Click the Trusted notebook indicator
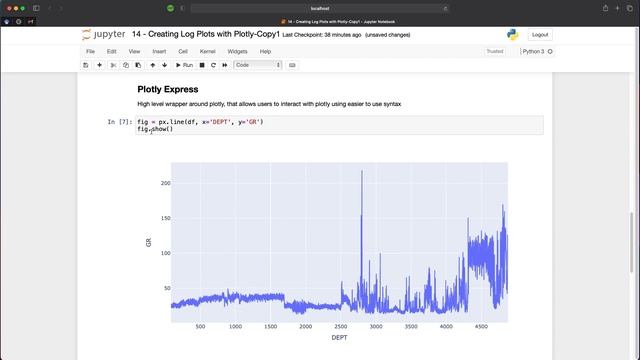640x360 pixels. 495,51
